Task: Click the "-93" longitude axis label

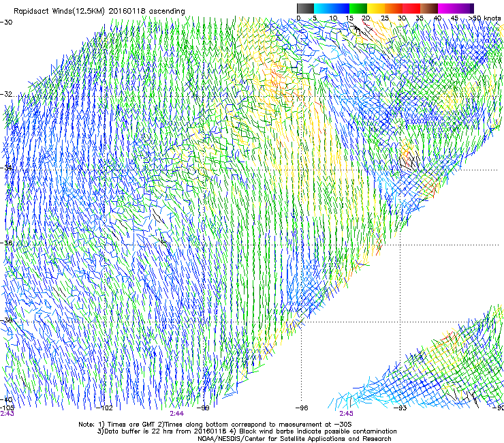Action: (x=400, y=408)
